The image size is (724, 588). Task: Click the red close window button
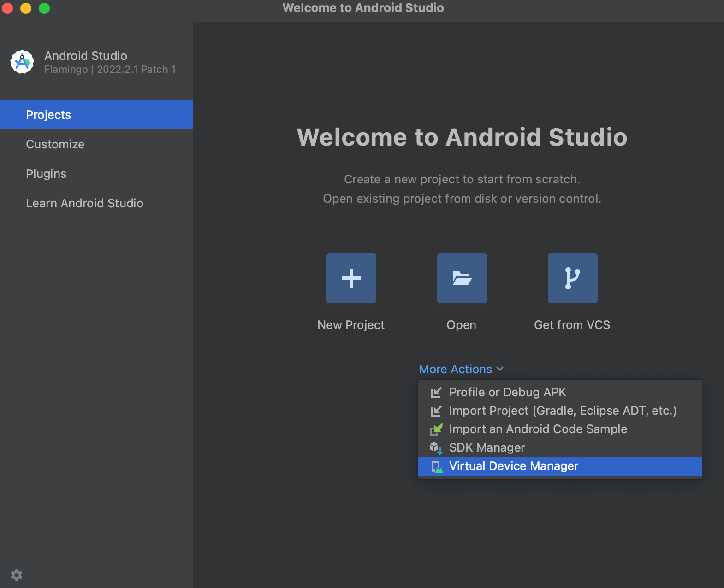(7, 8)
